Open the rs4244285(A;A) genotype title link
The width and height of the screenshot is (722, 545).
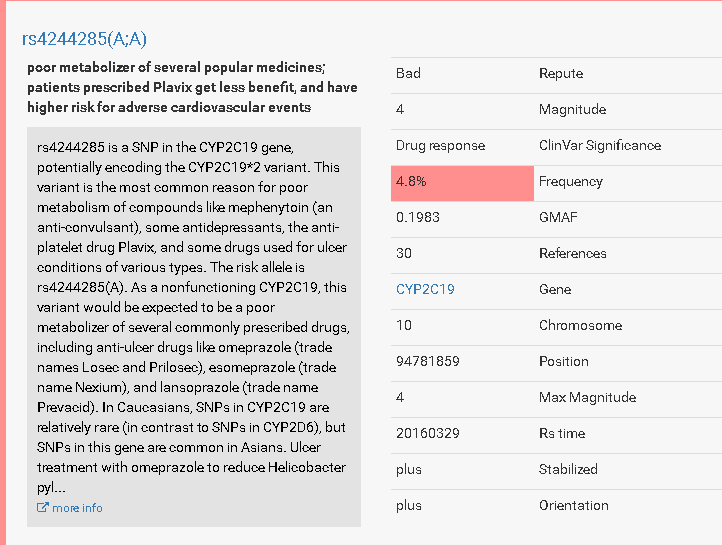click(x=84, y=39)
